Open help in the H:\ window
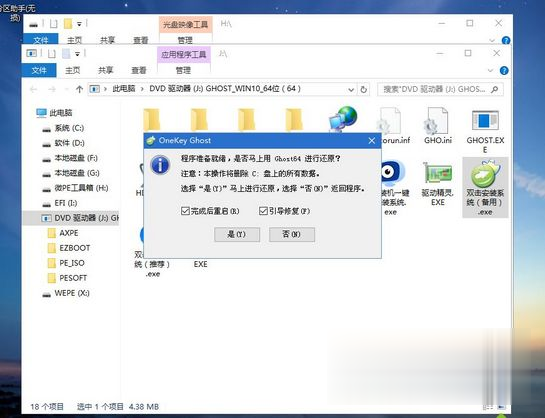Image resolution: width=545 pixels, height=418 pixels. point(506,40)
